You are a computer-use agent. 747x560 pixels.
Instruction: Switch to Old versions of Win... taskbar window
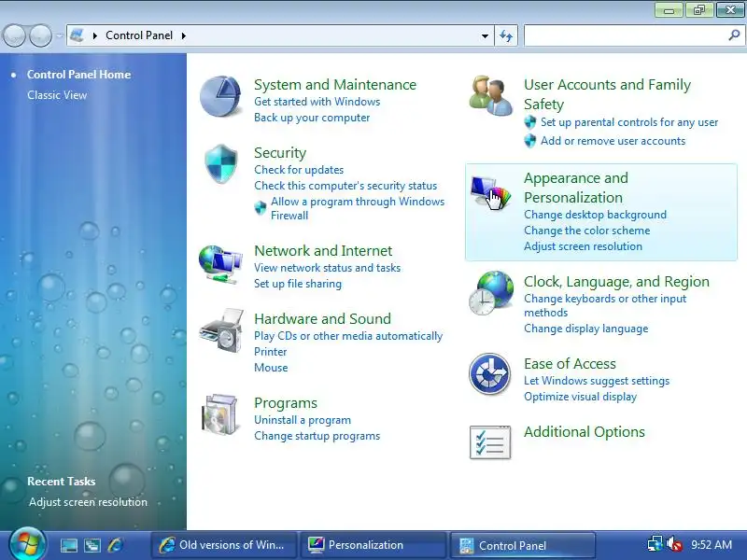tap(224, 545)
